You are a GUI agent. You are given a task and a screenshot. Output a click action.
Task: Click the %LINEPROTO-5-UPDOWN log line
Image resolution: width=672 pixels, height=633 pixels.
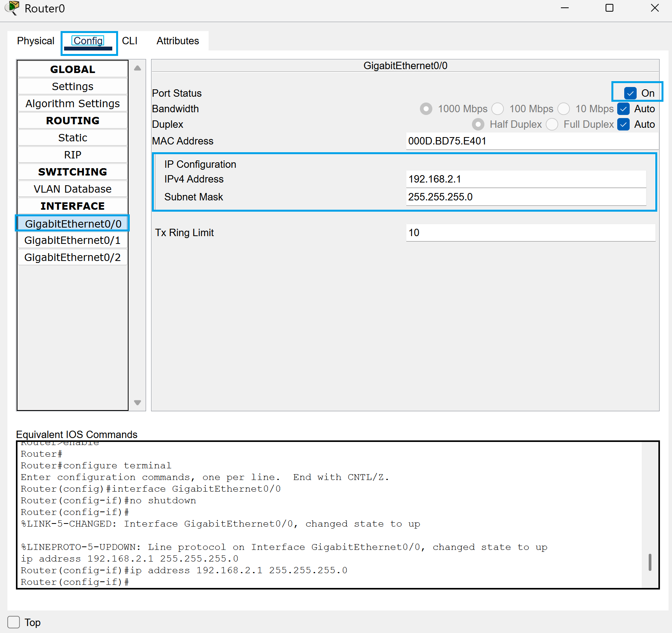pyautogui.click(x=284, y=547)
